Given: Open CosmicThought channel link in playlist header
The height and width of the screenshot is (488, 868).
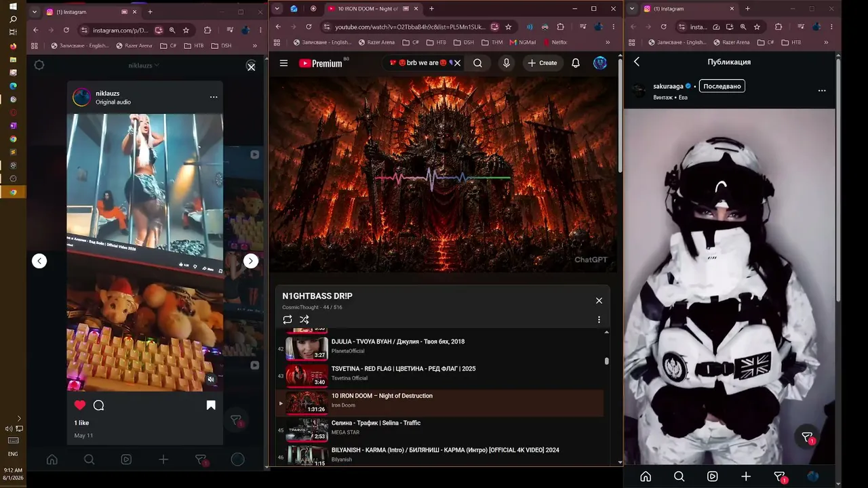Looking at the screenshot, I should pos(301,308).
